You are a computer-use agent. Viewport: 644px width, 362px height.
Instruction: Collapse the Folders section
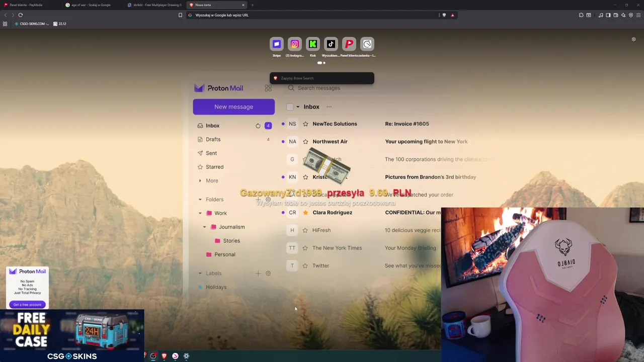[x=200, y=200]
